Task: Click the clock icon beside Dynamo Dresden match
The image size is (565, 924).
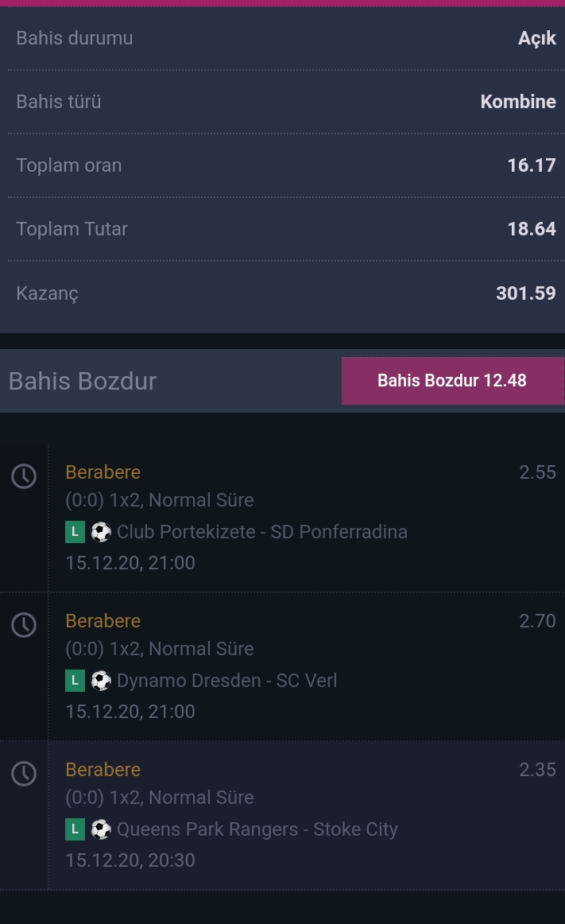Action: [24, 625]
